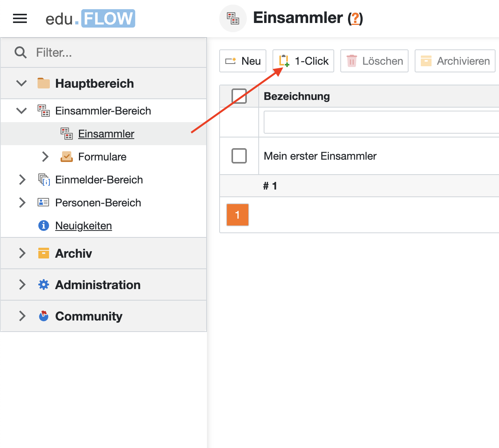499x448 pixels.
Task: Click the Administration gear icon
Action: 44,284
